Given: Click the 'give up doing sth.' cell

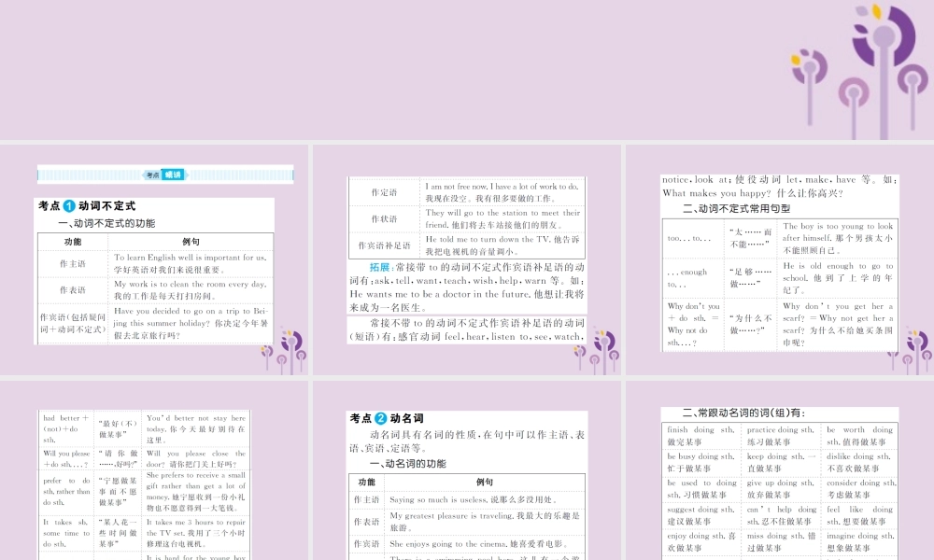Looking at the screenshot, I should pos(780,488).
